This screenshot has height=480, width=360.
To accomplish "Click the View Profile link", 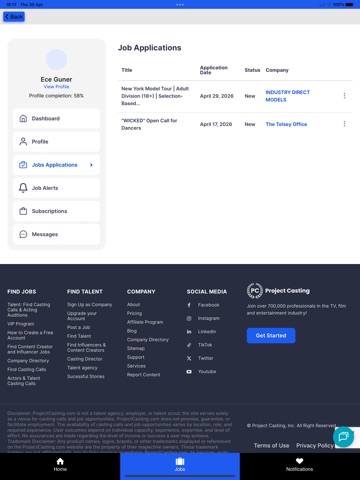I will pos(56,87).
